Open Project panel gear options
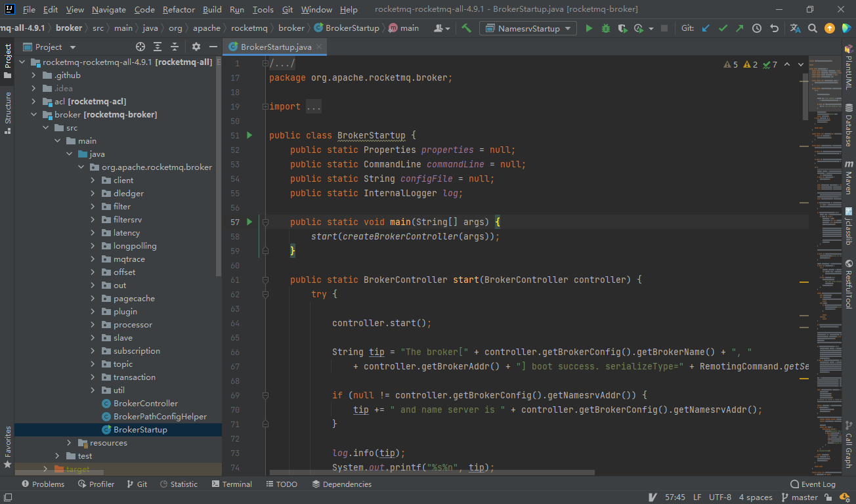 196,47
